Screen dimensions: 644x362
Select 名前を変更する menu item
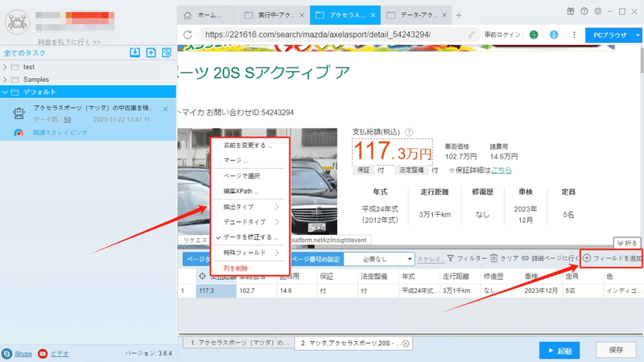248,146
